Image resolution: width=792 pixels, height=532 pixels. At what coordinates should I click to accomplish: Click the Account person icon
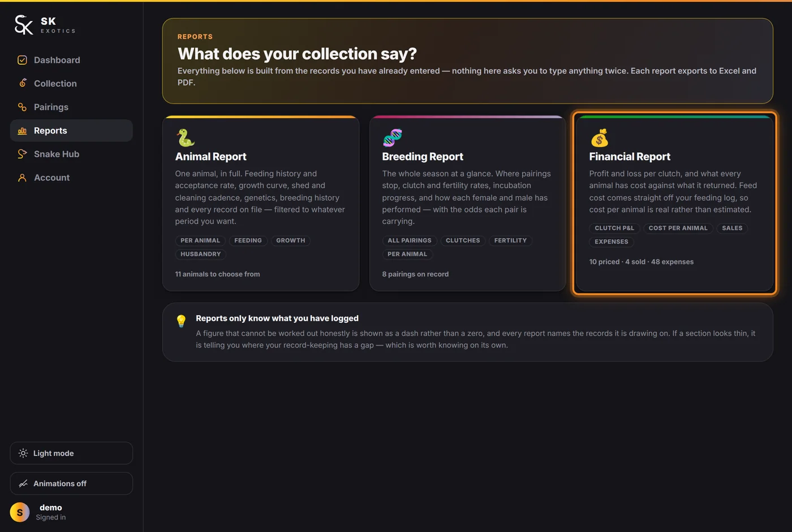(x=22, y=178)
